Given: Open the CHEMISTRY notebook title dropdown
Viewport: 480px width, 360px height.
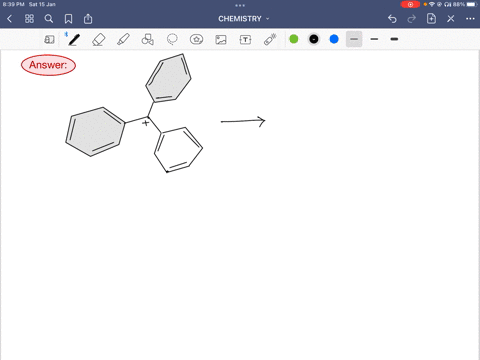Looking at the screenshot, I should pyautogui.click(x=244, y=19).
